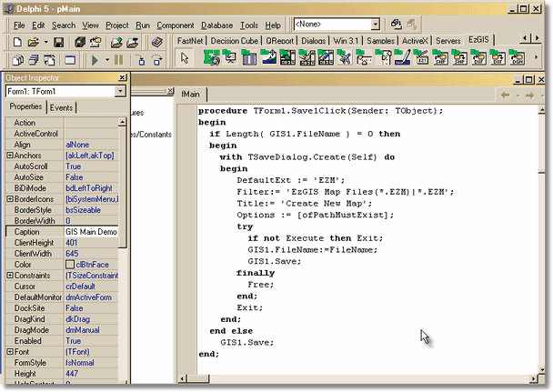Screen dimensions: 553x392
Task: Open the Form1: TForm1 object selector
Action: tap(120, 91)
